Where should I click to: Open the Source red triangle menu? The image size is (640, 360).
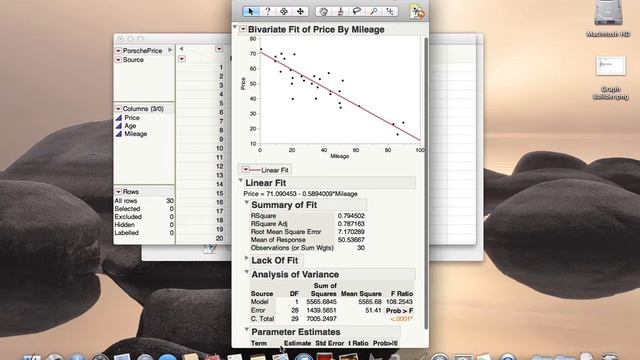pos(118,60)
